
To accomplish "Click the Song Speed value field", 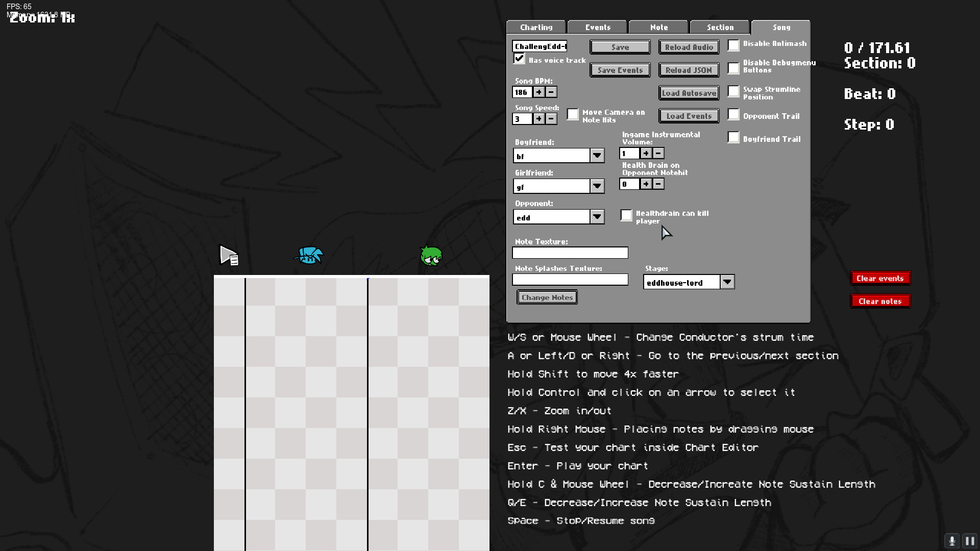I will tap(522, 119).
